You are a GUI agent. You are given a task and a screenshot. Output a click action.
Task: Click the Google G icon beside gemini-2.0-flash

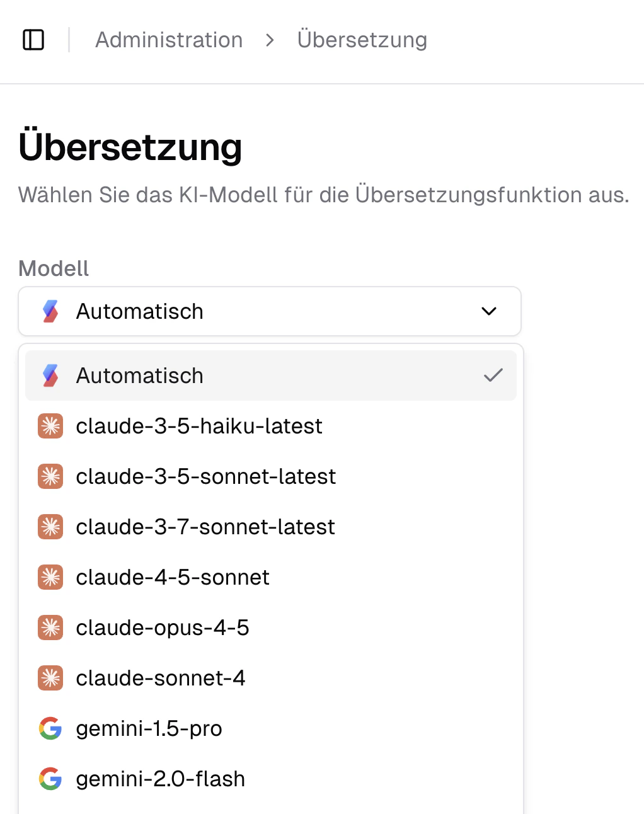[50, 779]
